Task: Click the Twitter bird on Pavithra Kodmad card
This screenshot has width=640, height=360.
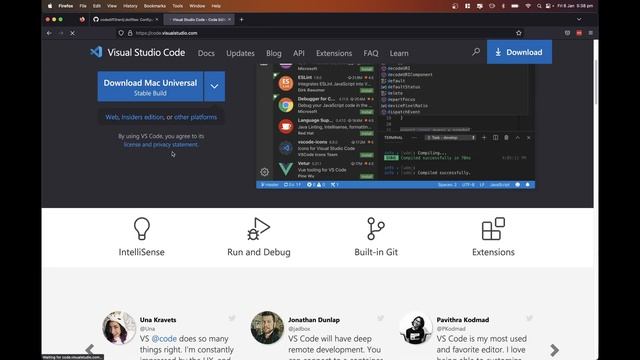Action: [529, 318]
